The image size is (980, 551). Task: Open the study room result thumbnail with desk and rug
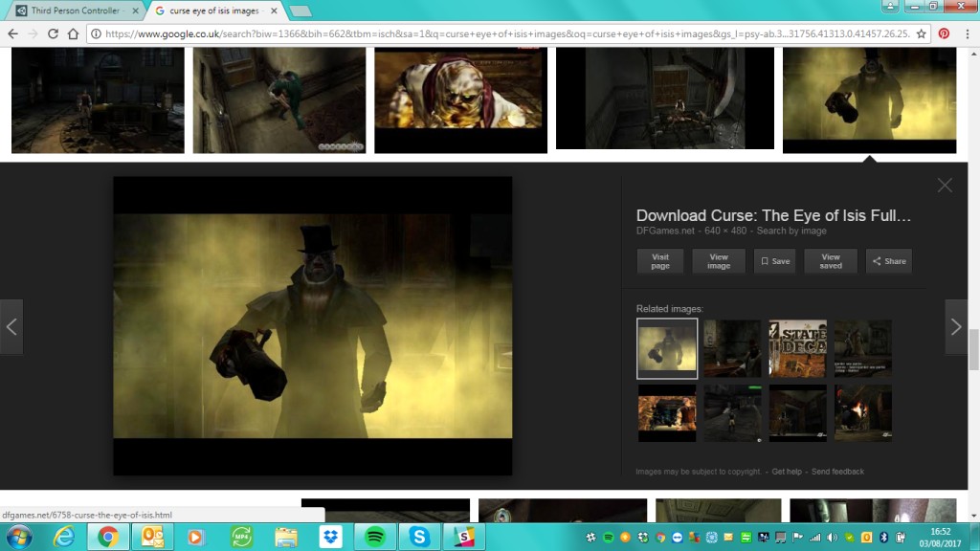98,99
